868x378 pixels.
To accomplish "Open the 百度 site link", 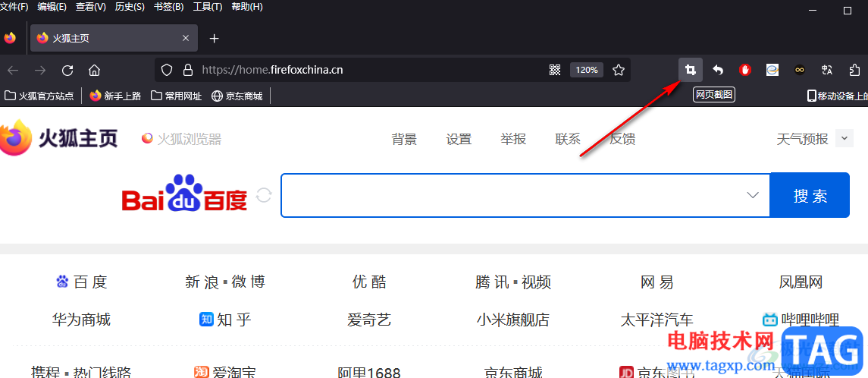I will 81,282.
